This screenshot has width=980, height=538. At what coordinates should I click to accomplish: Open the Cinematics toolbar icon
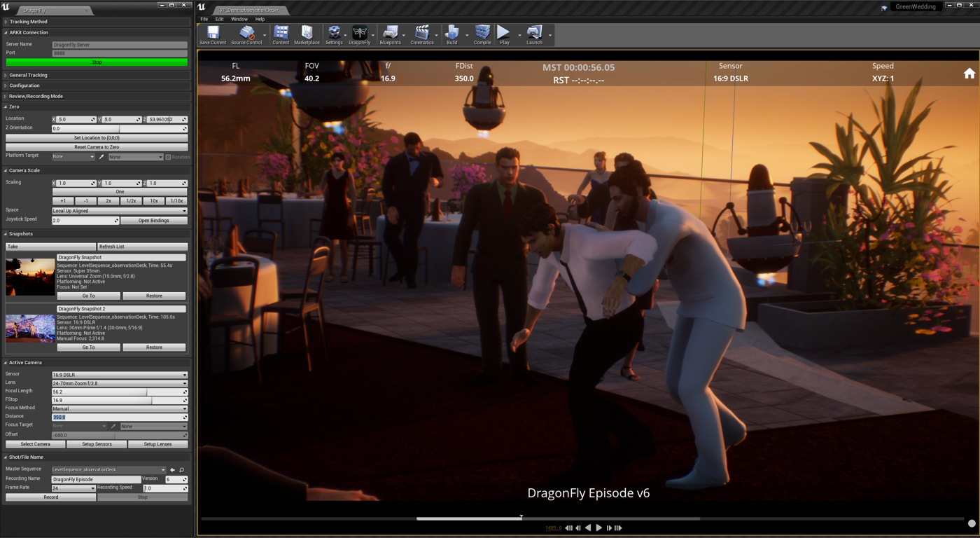point(422,35)
